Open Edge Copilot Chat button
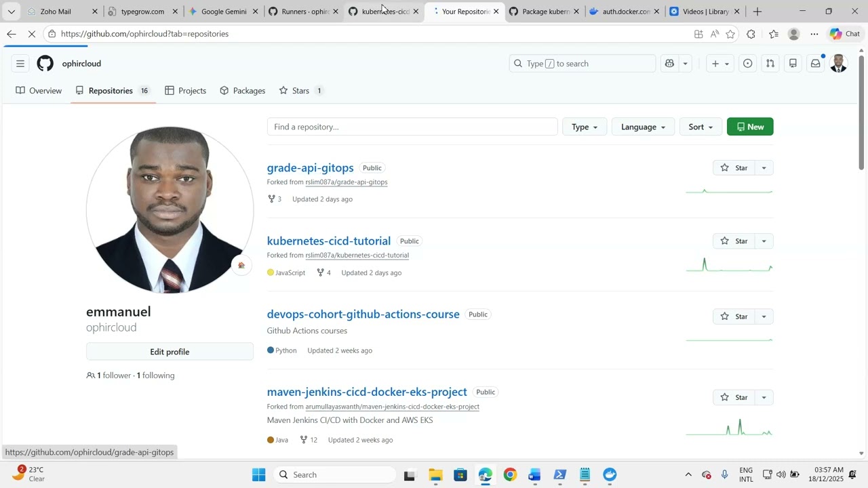Viewport: 868px width, 488px height. click(x=845, y=34)
